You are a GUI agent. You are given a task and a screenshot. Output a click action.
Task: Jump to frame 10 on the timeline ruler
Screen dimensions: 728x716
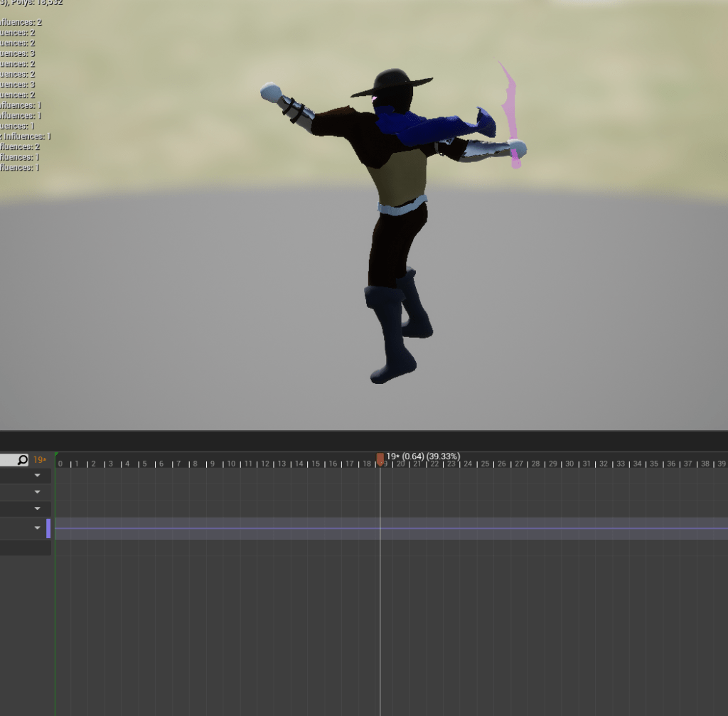coord(231,464)
